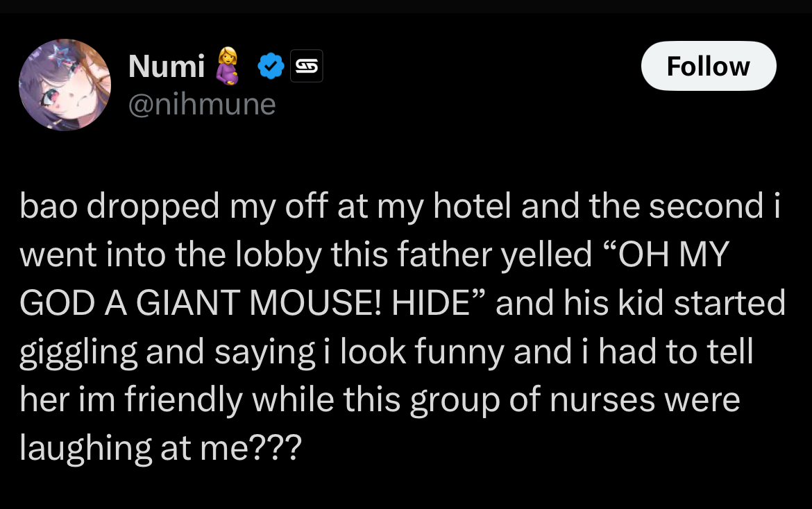Open Numi's anime profile avatar

[65, 85]
